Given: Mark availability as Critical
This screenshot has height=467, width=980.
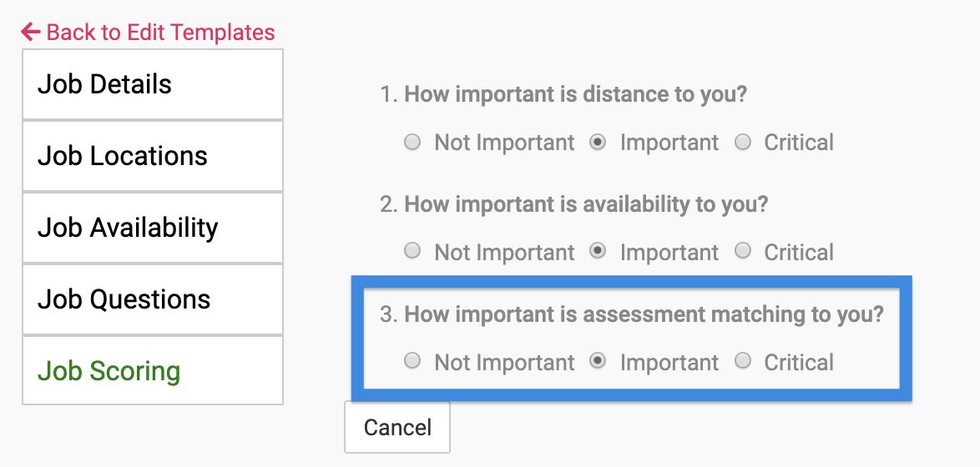Looking at the screenshot, I should [x=742, y=251].
